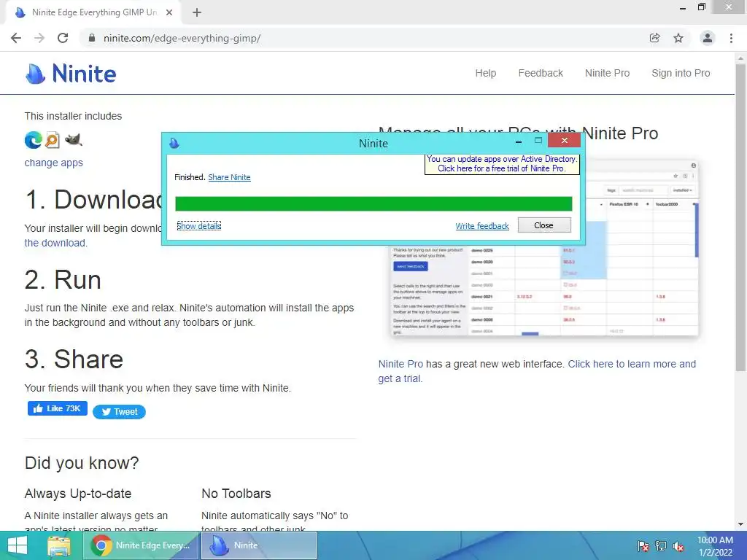Click the browser forward arrow
The width and height of the screenshot is (747, 560).
click(39, 38)
